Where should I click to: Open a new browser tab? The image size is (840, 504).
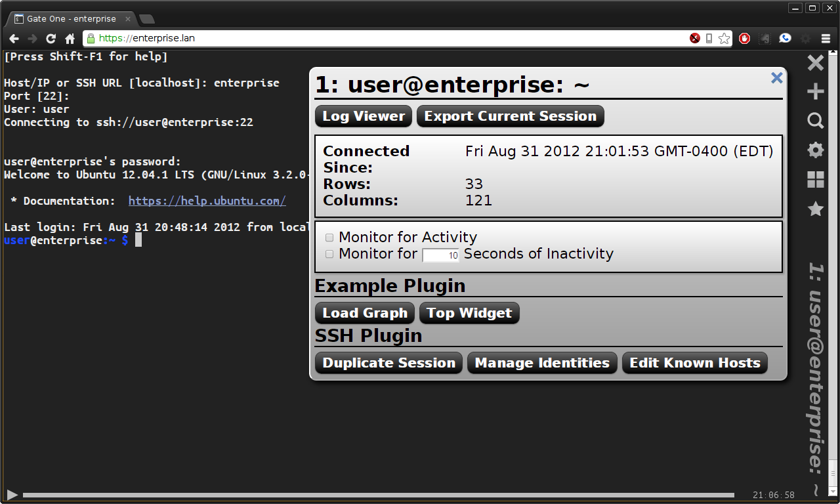click(x=147, y=19)
